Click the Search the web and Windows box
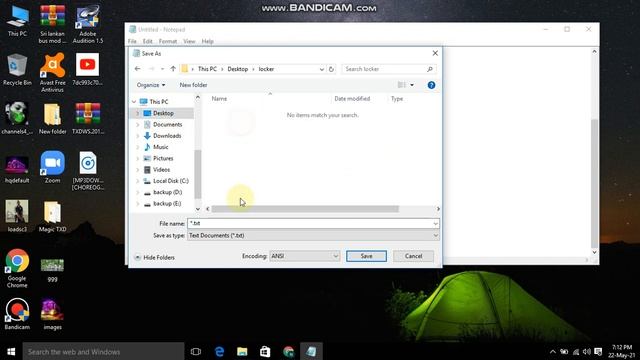The height and width of the screenshot is (360, 640). click(103, 351)
